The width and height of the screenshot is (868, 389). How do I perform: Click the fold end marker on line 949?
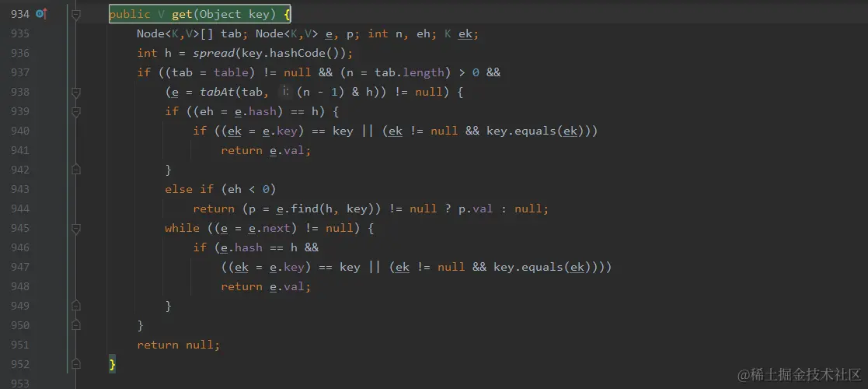click(x=76, y=306)
